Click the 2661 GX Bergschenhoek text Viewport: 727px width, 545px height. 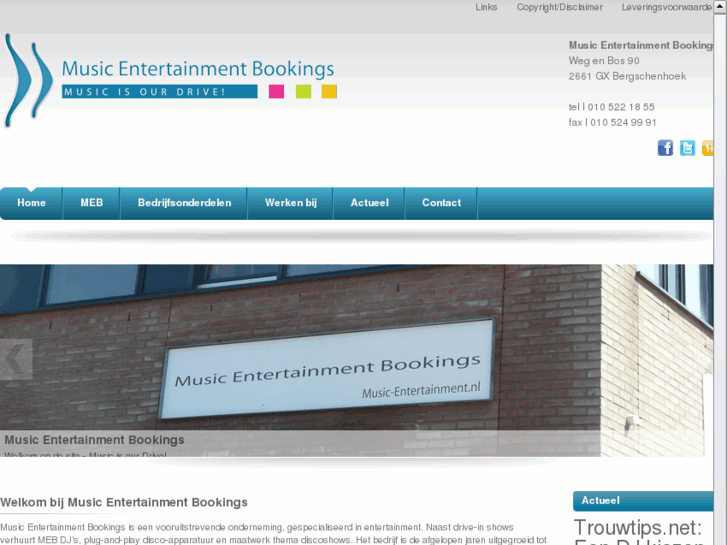[x=627, y=76]
